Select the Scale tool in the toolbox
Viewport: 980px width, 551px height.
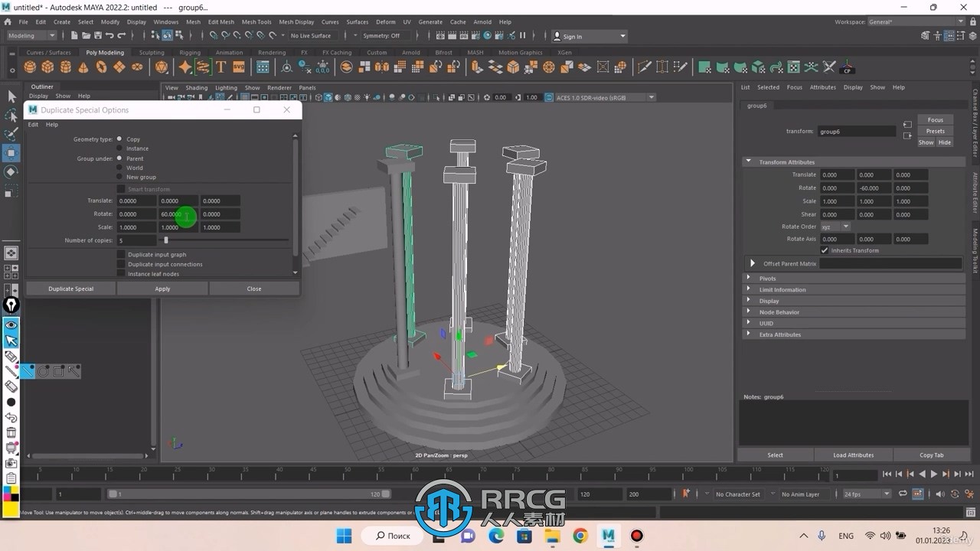[x=11, y=191]
